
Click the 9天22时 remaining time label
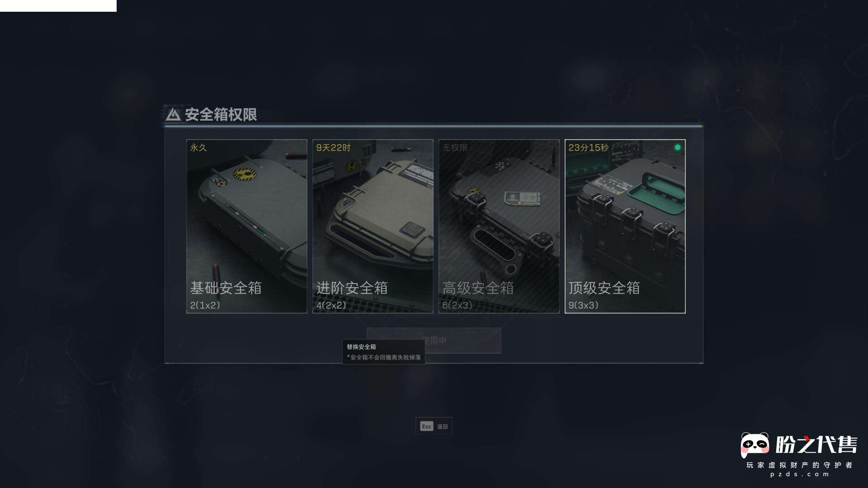coord(333,148)
